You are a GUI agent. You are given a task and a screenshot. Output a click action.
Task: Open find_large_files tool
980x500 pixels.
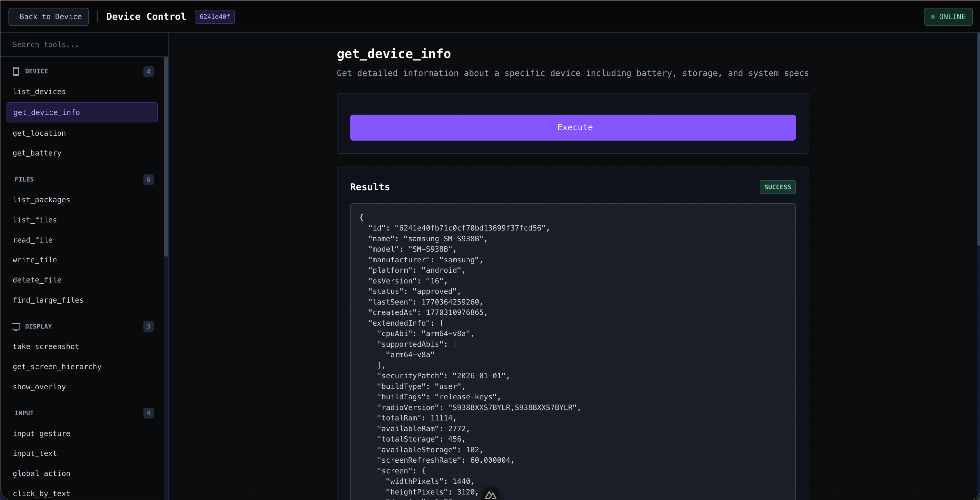pos(82,300)
